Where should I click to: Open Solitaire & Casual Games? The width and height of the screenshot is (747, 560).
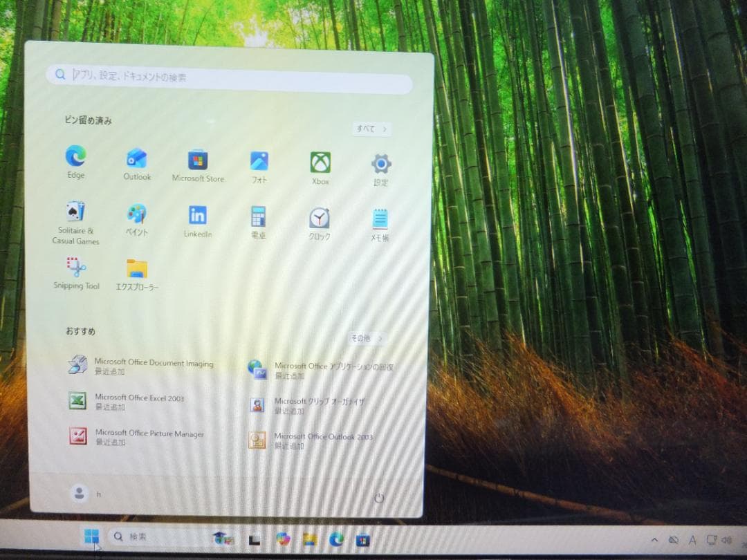coord(75,216)
